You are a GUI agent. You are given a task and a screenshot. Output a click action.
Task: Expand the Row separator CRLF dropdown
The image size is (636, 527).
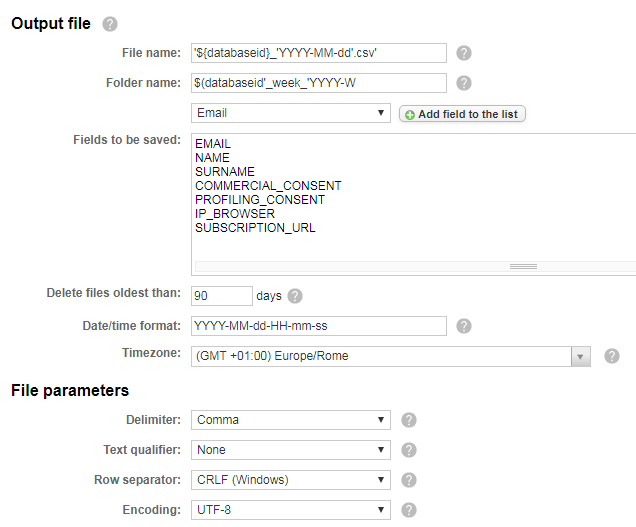point(290,480)
